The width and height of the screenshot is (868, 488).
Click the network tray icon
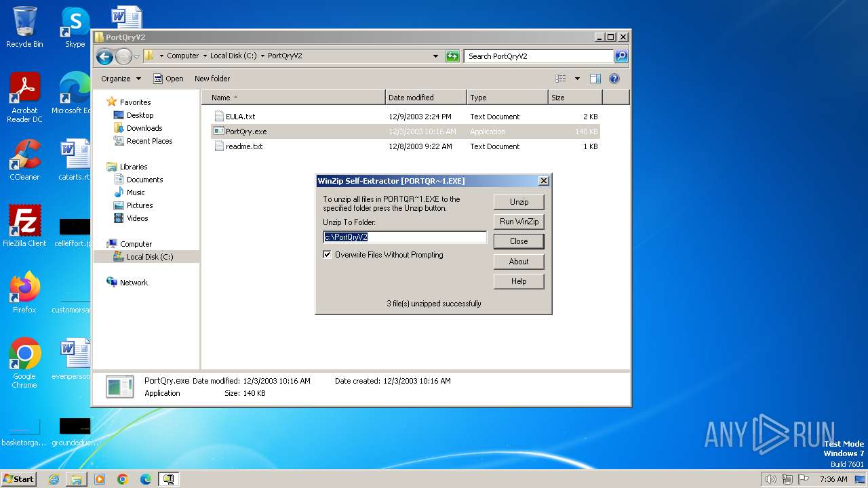787,479
